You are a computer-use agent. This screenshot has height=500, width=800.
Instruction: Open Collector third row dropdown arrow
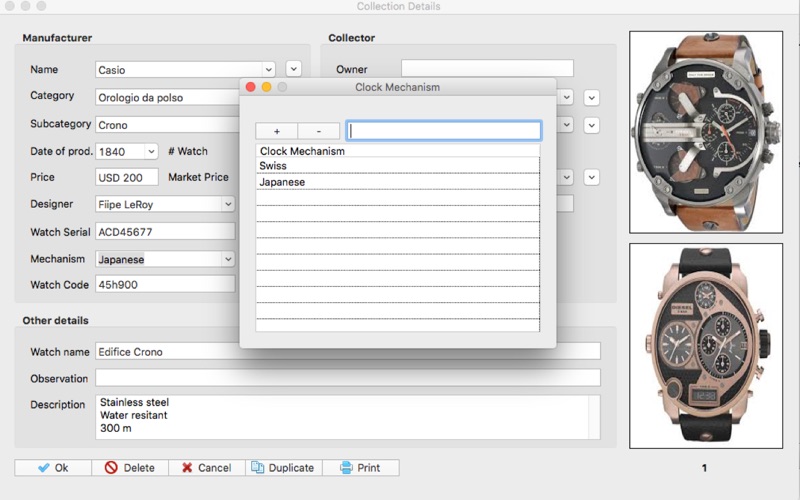566,125
